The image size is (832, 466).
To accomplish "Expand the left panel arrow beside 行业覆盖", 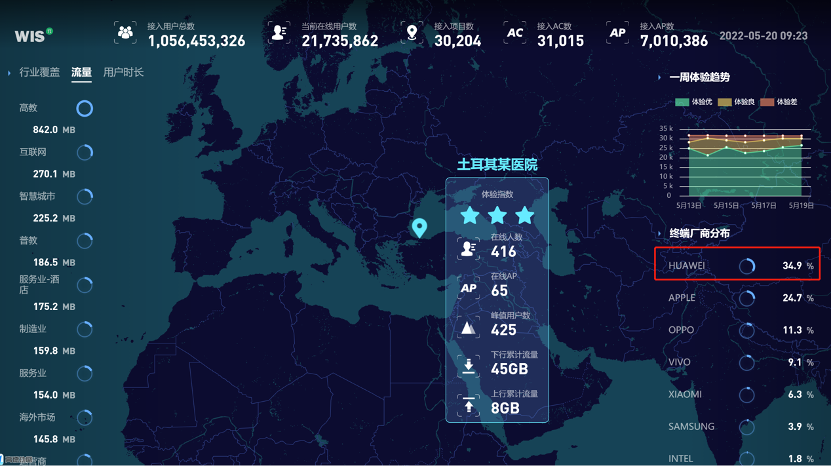I will point(9,73).
